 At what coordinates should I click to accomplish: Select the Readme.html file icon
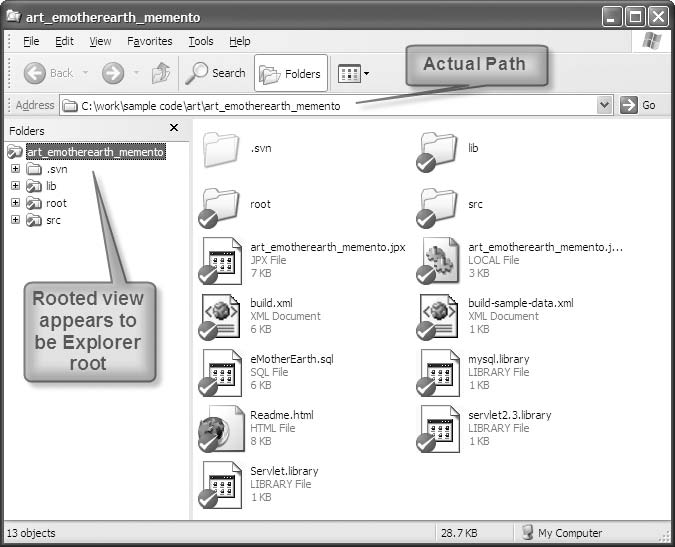(221, 428)
